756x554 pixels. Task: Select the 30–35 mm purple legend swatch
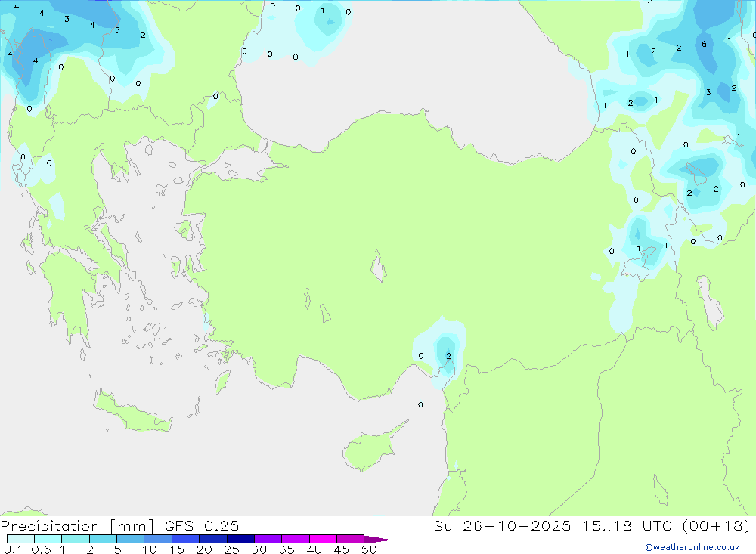(268, 539)
